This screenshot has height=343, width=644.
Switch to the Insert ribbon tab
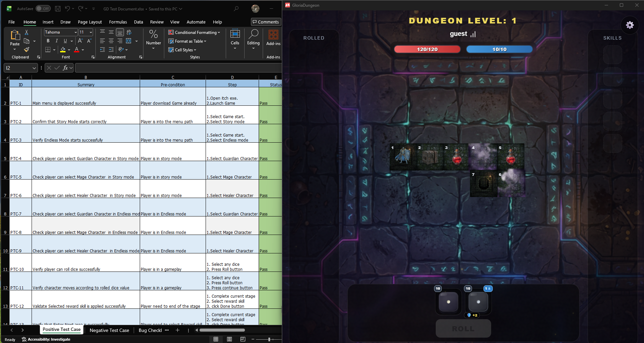(x=48, y=22)
